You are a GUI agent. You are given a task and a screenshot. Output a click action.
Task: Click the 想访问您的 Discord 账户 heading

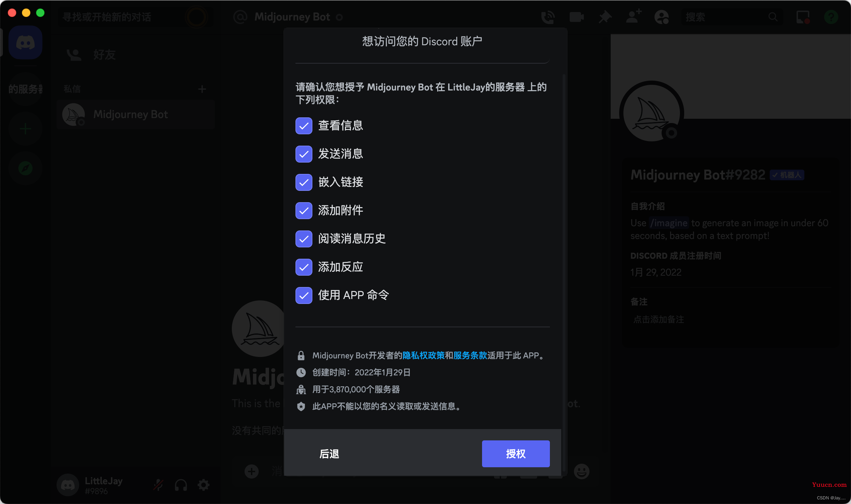[422, 42]
